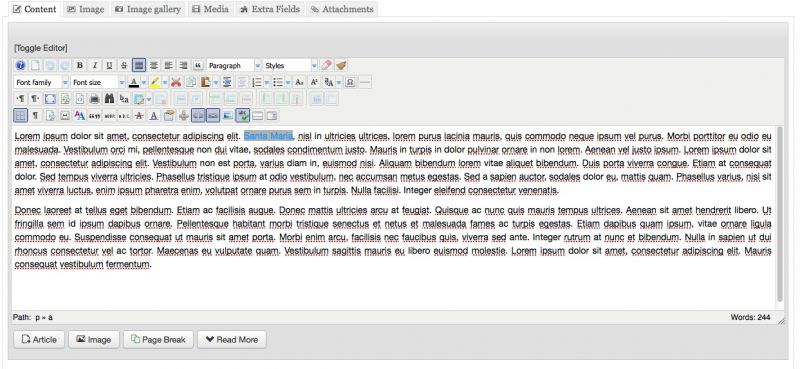This screenshot has height=369, width=800.
Task: Click the Toggle Editor link
Action: click(x=40, y=48)
